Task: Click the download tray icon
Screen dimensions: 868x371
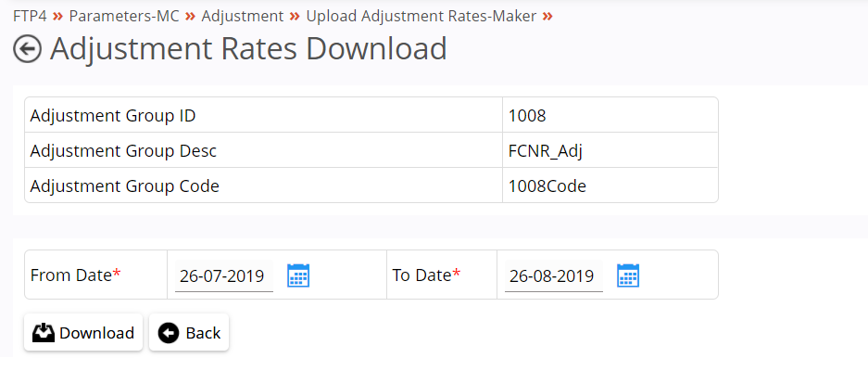Action: 44,333
